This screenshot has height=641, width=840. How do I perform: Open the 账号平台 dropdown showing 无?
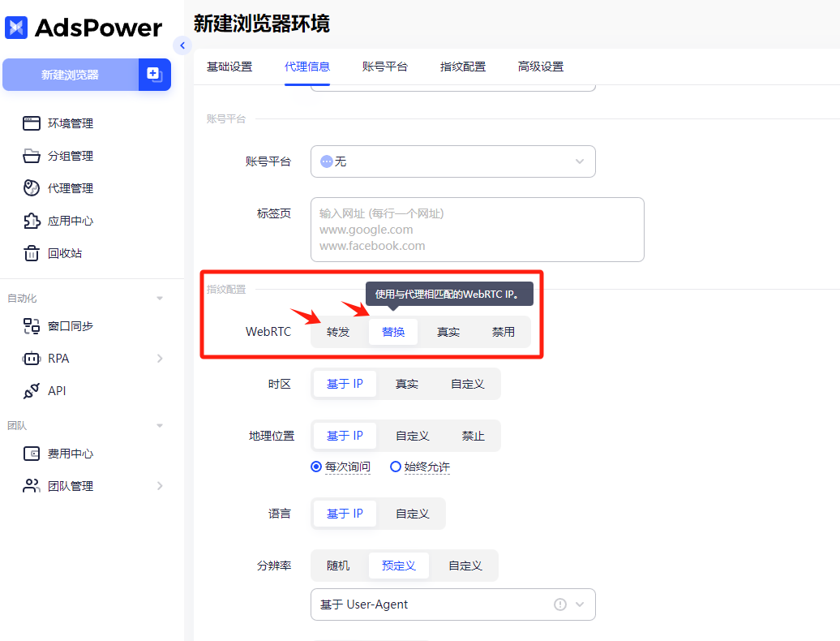point(452,161)
